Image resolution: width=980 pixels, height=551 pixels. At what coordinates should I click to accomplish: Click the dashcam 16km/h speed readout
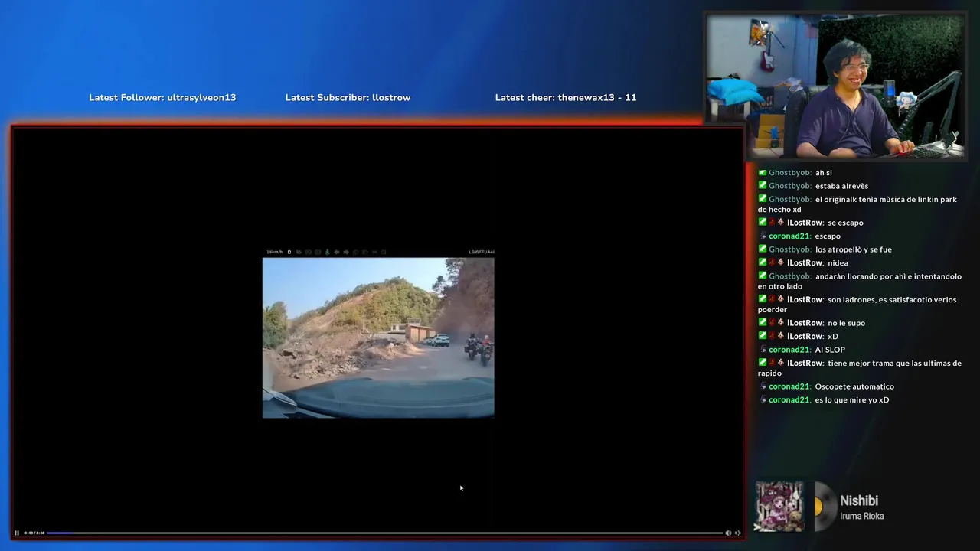click(274, 252)
